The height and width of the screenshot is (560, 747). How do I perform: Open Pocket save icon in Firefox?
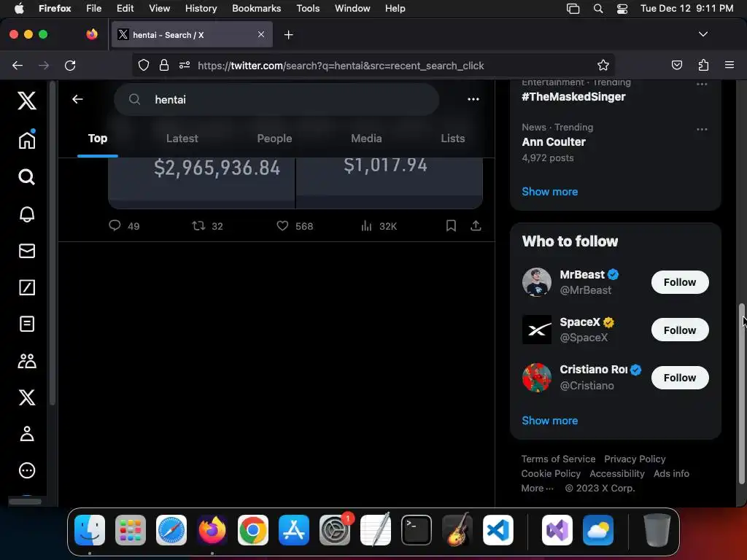click(676, 65)
